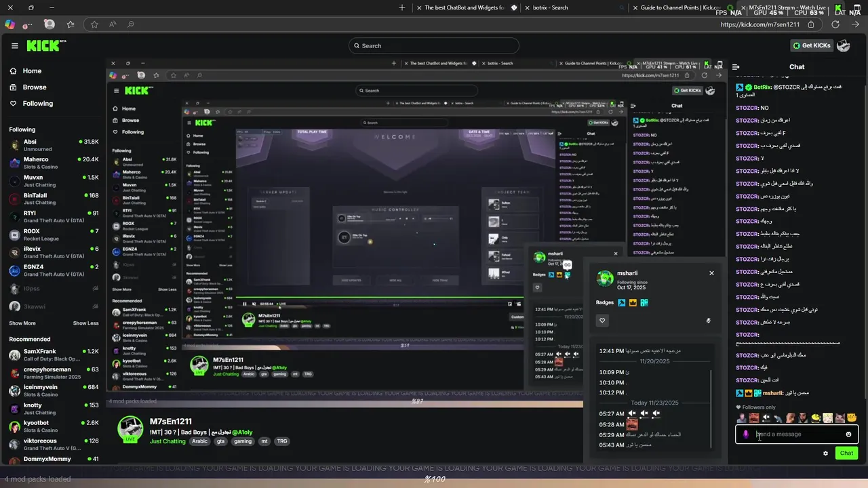868x488 pixels.
Task: Click msharli username in latest chat message
Action: 772,393
